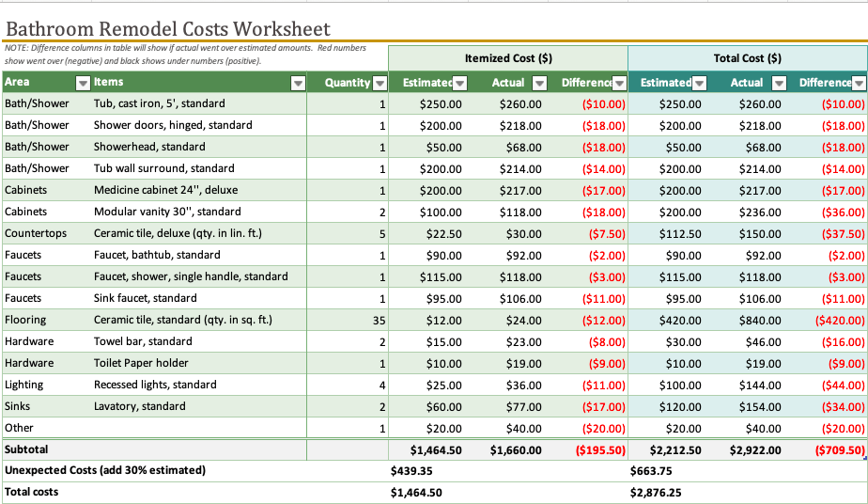Select 'Toilet Paper holder' cell
Image resolution: width=868 pixels, height=504 pixels.
coord(198,363)
